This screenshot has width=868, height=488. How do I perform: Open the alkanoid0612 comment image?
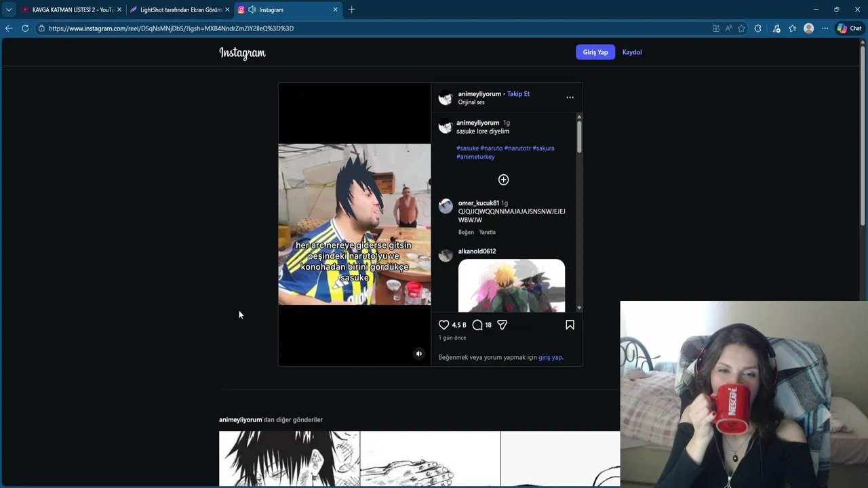511,285
